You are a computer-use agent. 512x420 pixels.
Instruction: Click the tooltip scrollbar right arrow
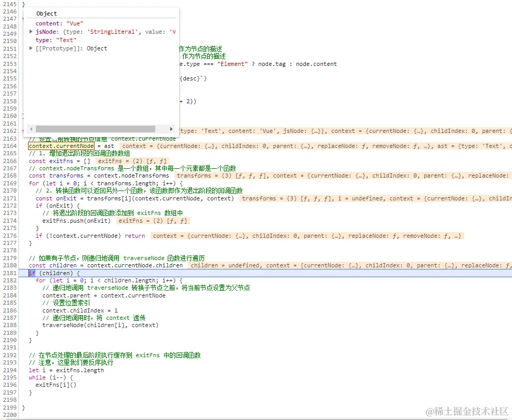(x=171, y=129)
